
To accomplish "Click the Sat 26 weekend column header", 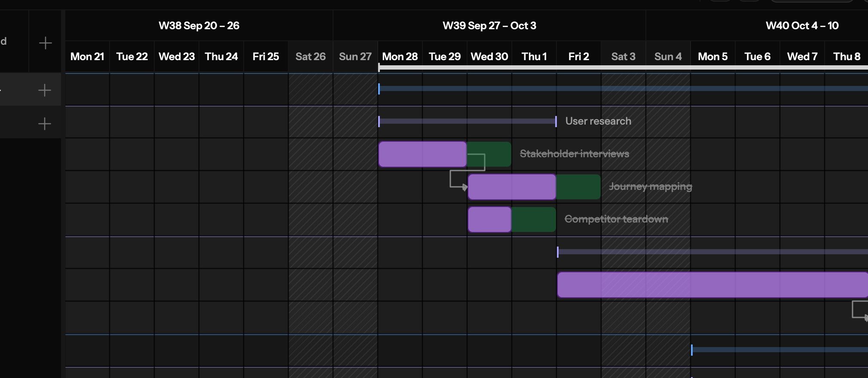I will click(311, 57).
